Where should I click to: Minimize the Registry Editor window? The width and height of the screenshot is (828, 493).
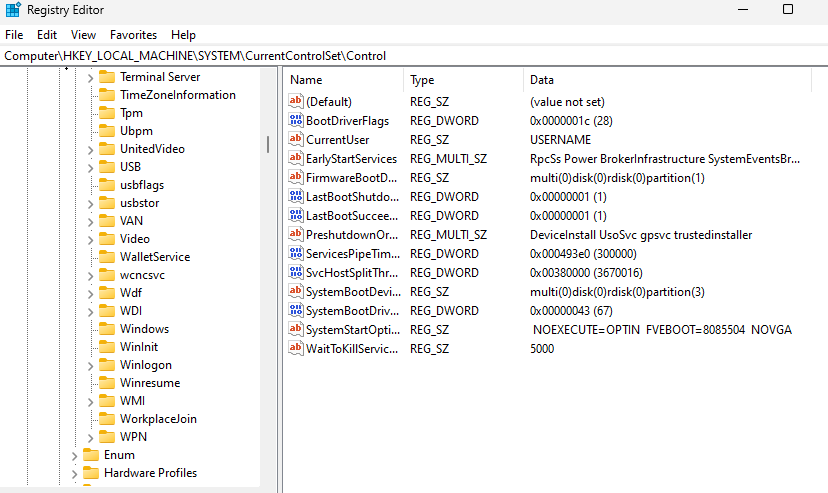coord(743,10)
